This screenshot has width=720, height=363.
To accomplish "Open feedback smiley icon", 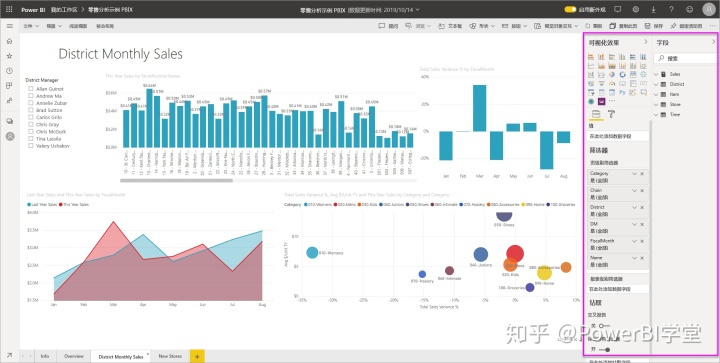I will (x=690, y=9).
